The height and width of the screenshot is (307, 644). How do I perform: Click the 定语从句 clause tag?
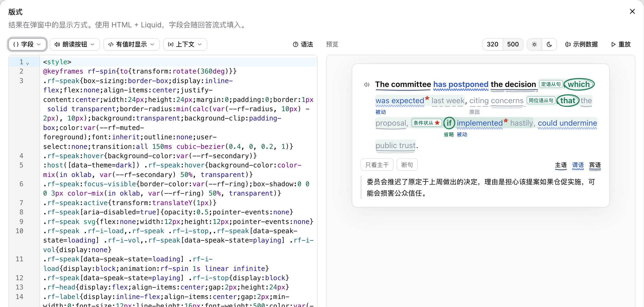[551, 84]
